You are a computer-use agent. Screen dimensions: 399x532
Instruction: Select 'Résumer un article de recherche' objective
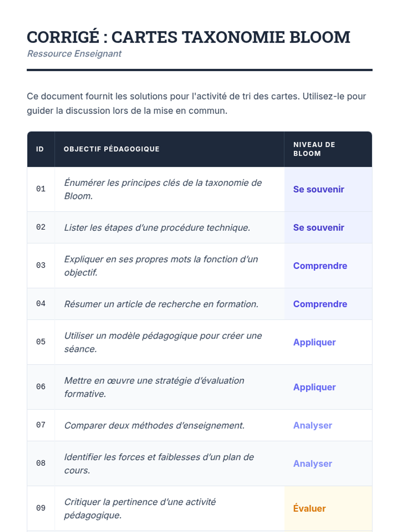[x=161, y=304]
